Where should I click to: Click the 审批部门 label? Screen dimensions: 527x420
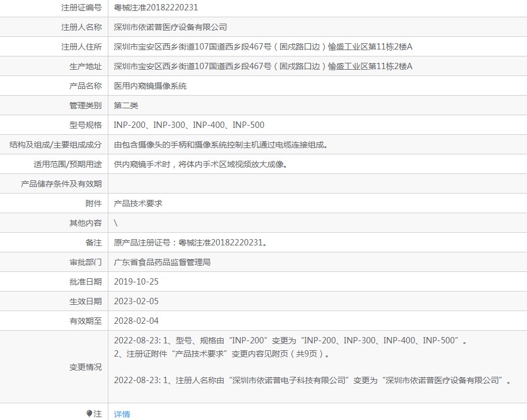[x=85, y=262]
